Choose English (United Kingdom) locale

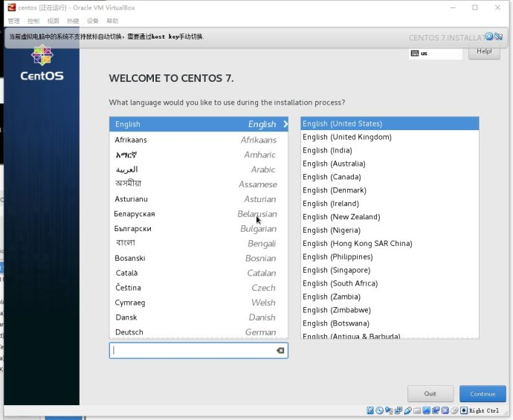click(390, 137)
